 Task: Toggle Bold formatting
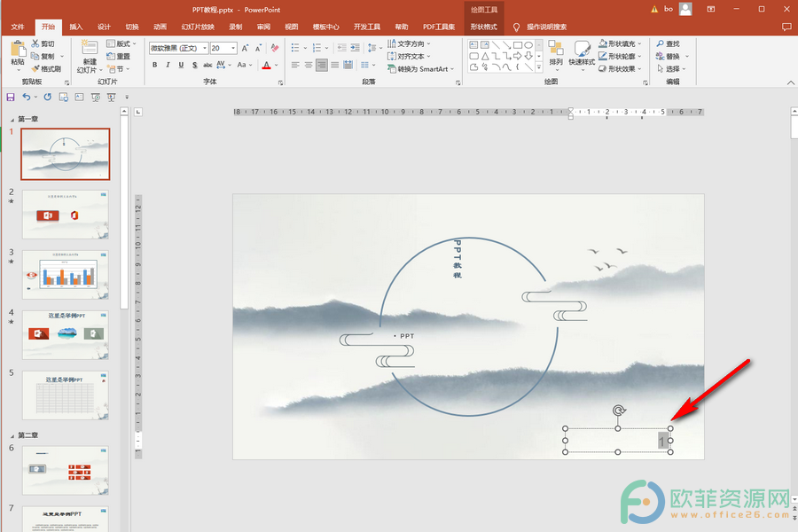click(154, 65)
